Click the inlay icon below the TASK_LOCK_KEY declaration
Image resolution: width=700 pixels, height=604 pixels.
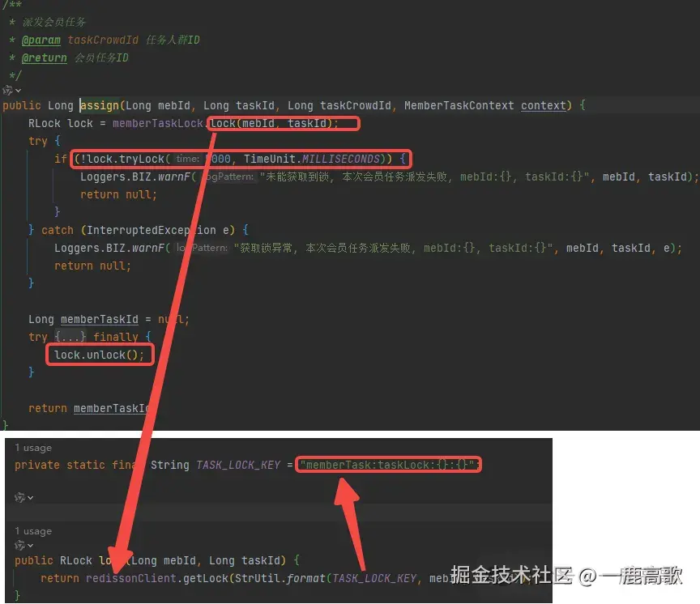pyautogui.click(x=23, y=497)
